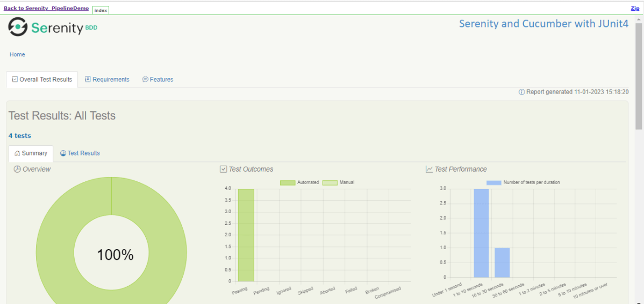Switch to the Features tab
Screen dimensions: 644x304
(x=161, y=80)
